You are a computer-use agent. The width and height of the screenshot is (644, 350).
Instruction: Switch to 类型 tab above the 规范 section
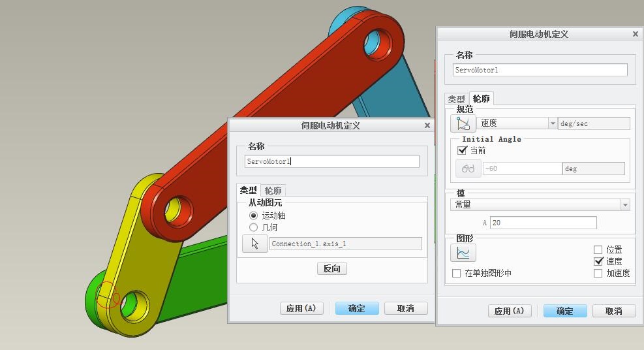click(x=456, y=99)
